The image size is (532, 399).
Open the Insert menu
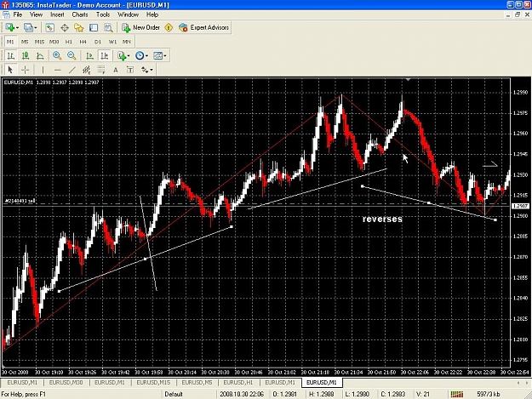tap(57, 14)
